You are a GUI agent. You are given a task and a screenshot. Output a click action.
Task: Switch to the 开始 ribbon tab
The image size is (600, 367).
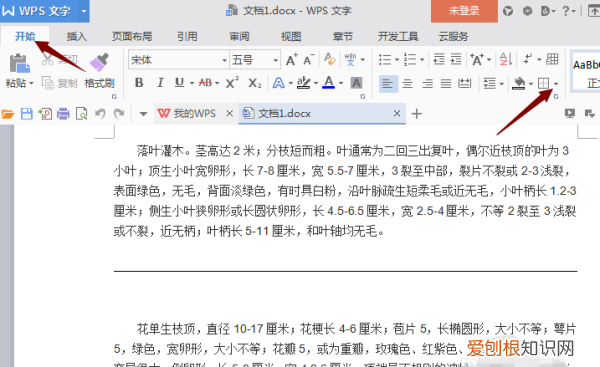click(x=25, y=36)
